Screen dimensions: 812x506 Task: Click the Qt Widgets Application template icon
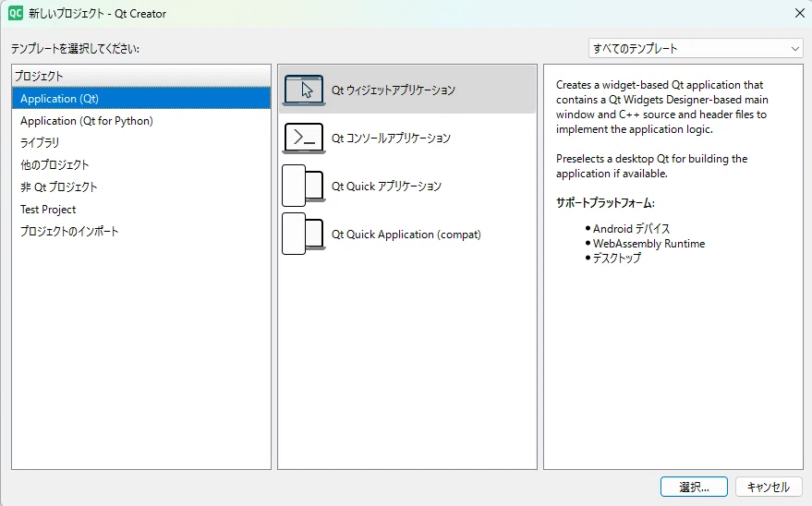[x=304, y=90]
